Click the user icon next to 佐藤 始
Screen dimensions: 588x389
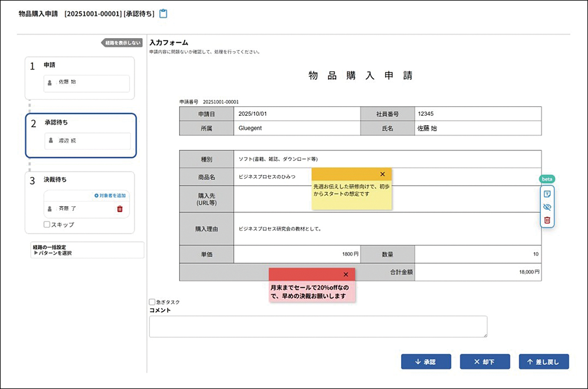(x=50, y=83)
